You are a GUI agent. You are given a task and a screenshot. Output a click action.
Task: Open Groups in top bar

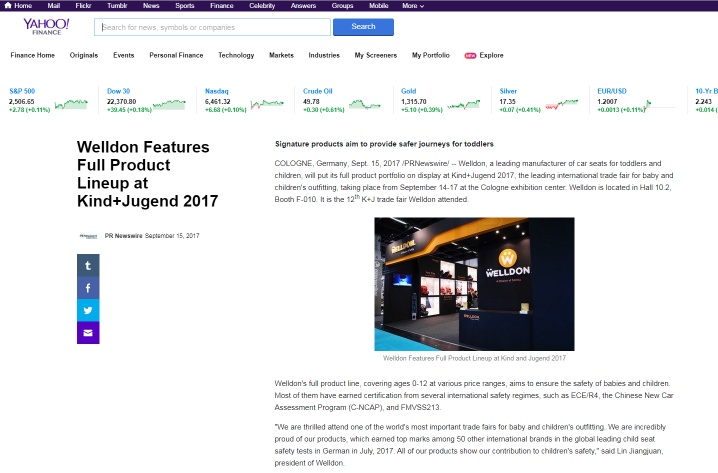click(x=342, y=5)
